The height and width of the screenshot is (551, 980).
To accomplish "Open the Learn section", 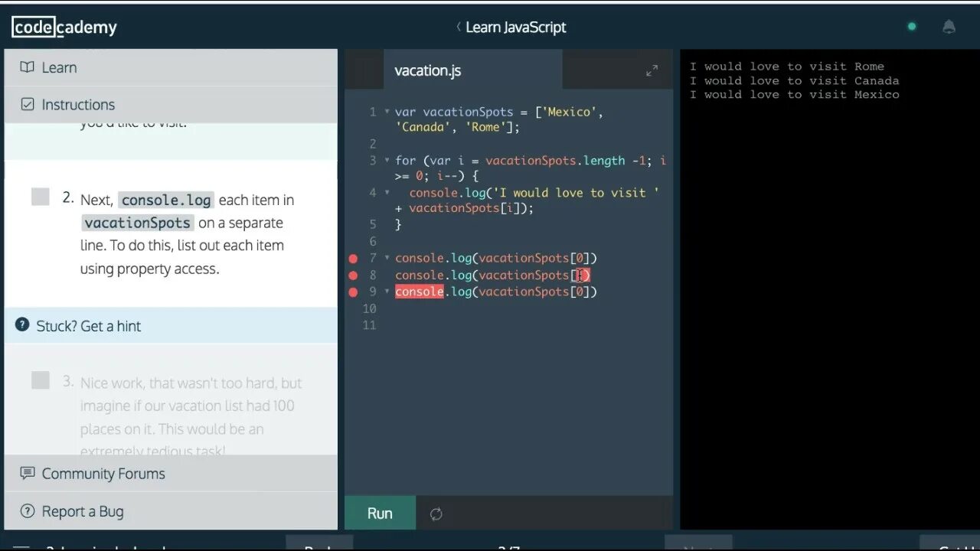I will (171, 67).
